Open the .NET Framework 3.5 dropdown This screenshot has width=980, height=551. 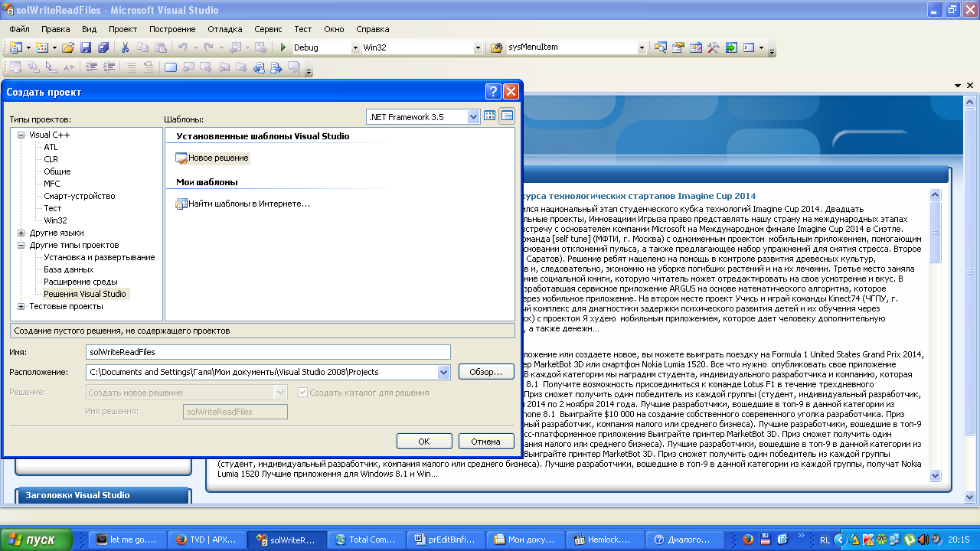click(473, 117)
